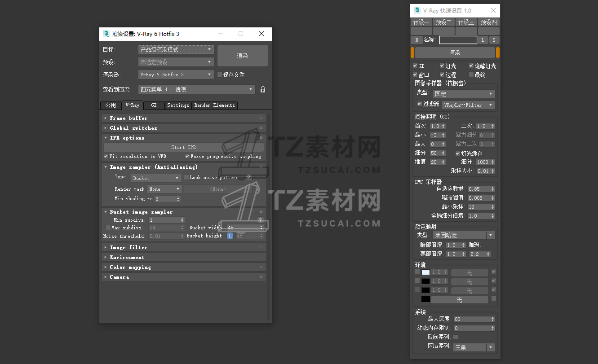Image resolution: width=598 pixels, height=364 pixels.
Task: Click the 噪波阈值 field showing 0.005
Action: 481,198
